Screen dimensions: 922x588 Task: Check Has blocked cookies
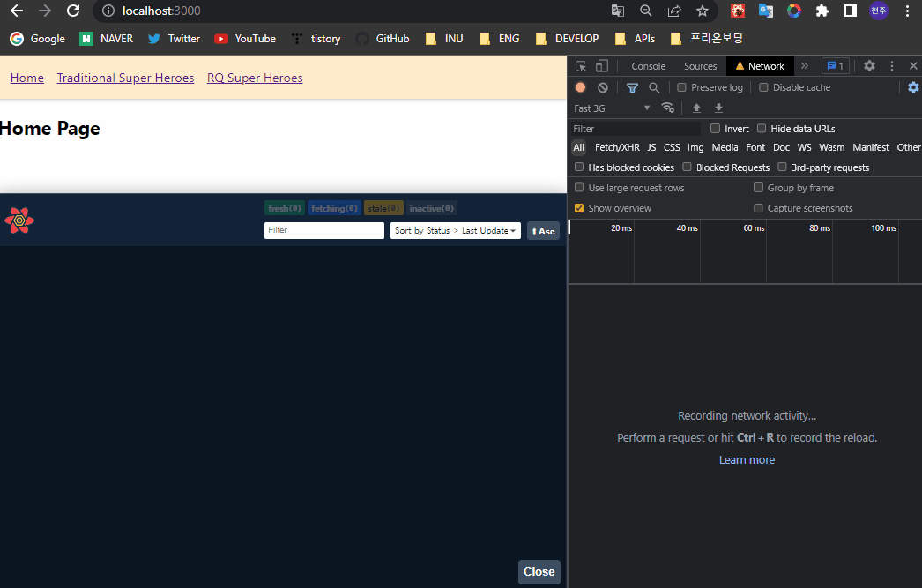pos(579,167)
